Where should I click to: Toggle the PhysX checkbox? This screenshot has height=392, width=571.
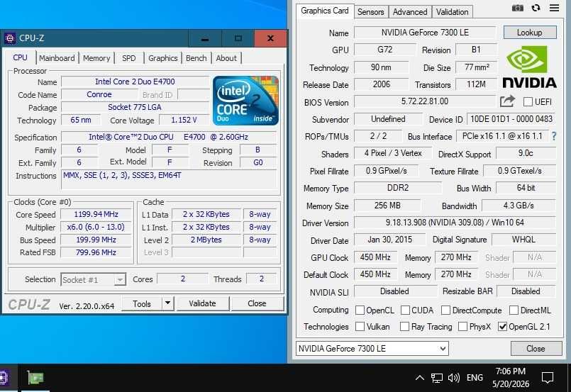pos(462,327)
